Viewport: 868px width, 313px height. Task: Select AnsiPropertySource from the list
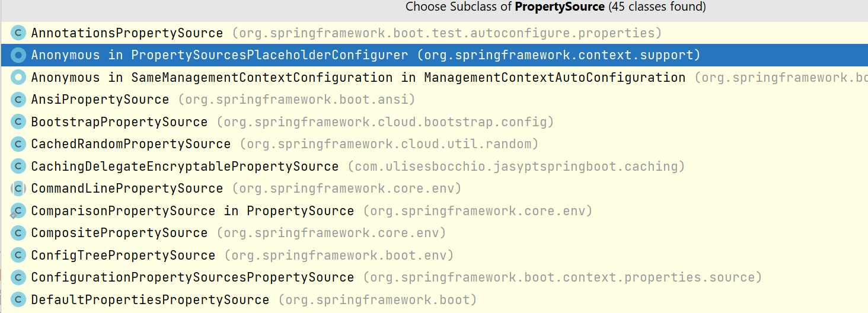coord(100,100)
